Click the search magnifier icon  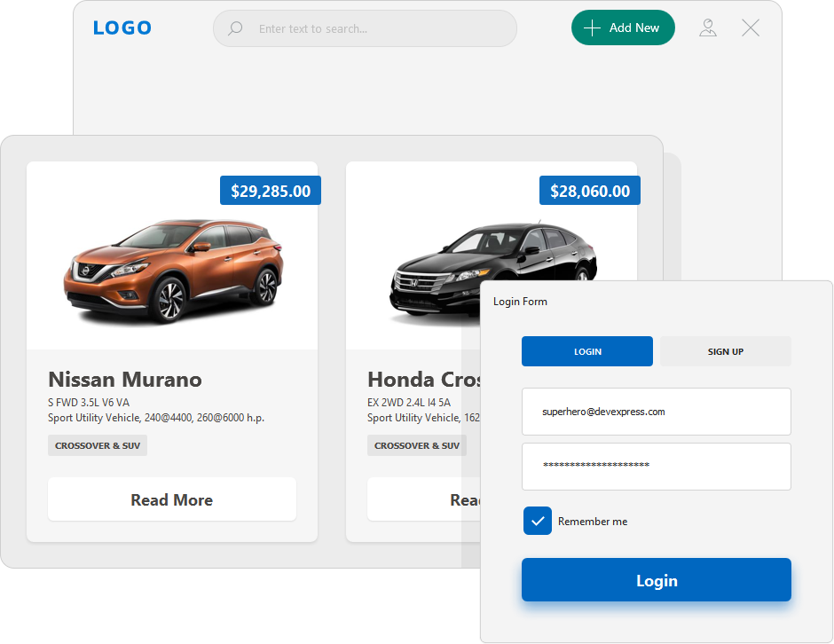click(x=233, y=27)
